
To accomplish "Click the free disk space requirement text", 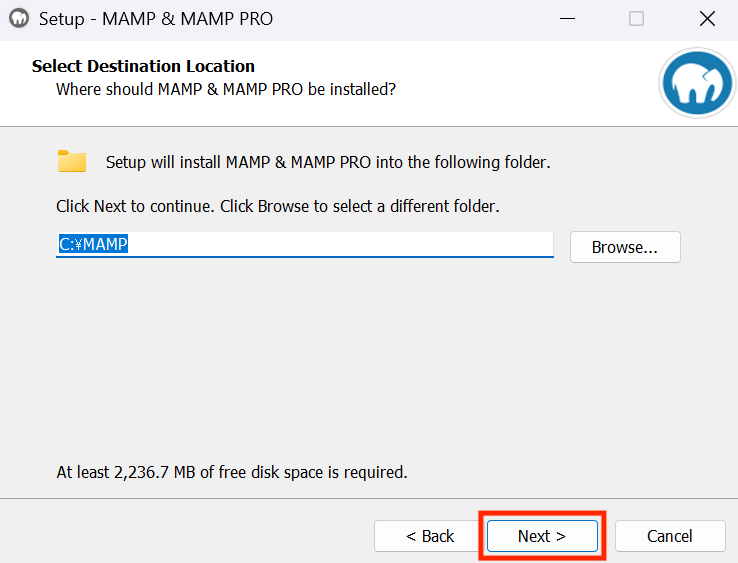I will 232,472.
